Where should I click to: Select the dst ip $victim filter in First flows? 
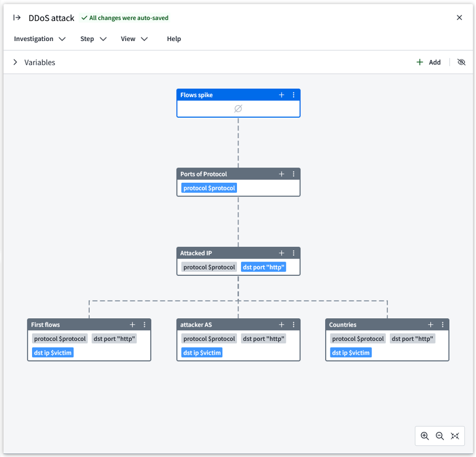point(53,352)
